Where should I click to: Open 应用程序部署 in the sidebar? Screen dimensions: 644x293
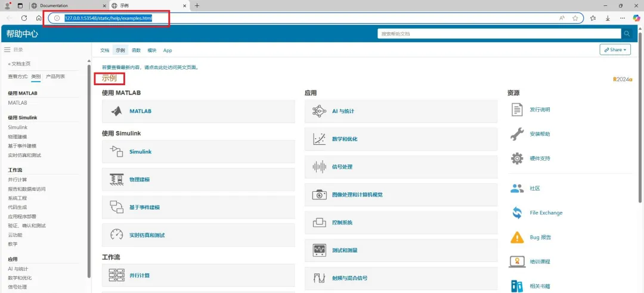click(x=22, y=216)
